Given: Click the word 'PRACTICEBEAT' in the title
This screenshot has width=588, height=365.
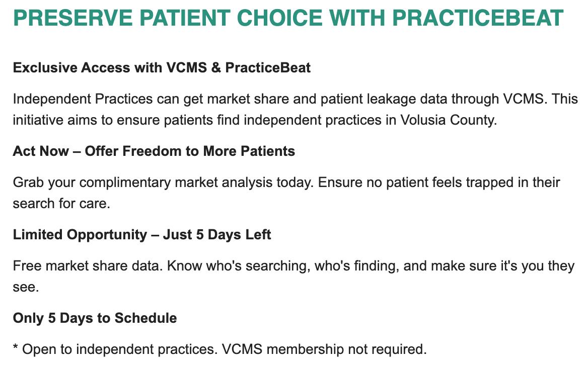Looking at the screenshot, I should click(x=477, y=18).
